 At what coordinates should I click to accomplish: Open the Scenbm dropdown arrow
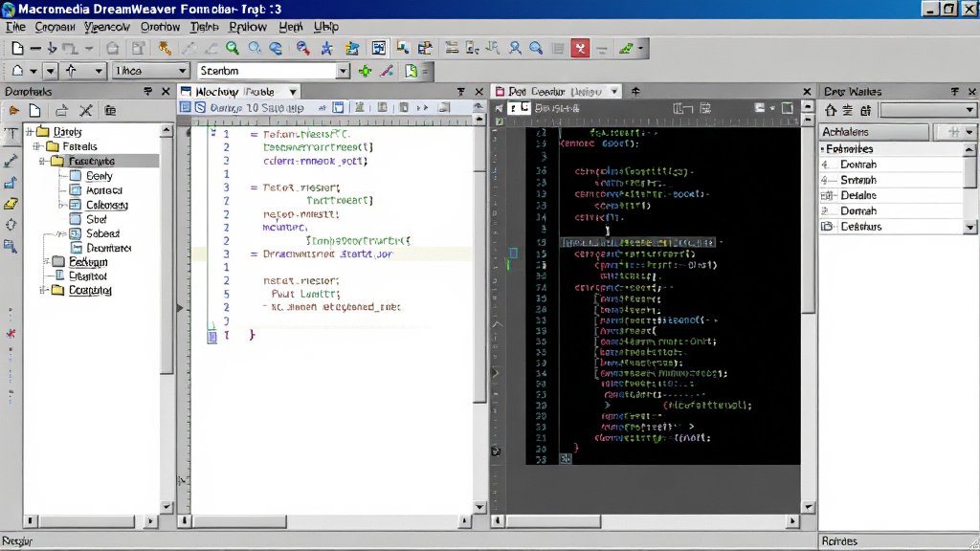tap(343, 71)
